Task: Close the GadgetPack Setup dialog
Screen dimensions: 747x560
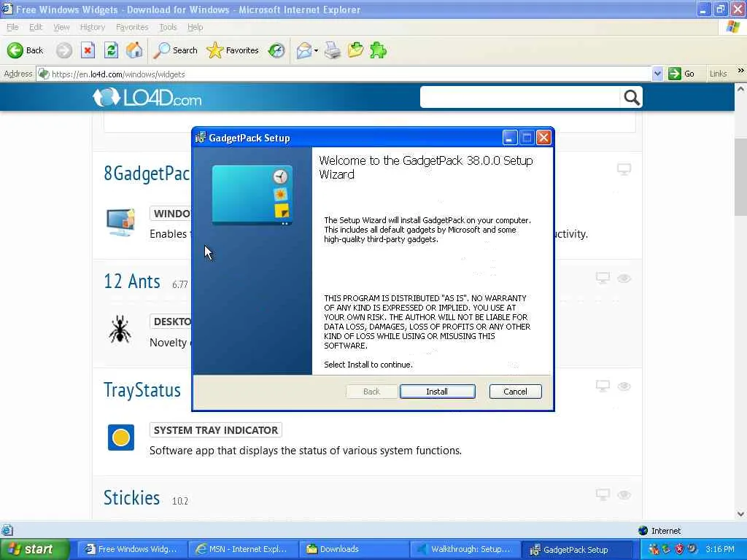Action: coord(543,138)
